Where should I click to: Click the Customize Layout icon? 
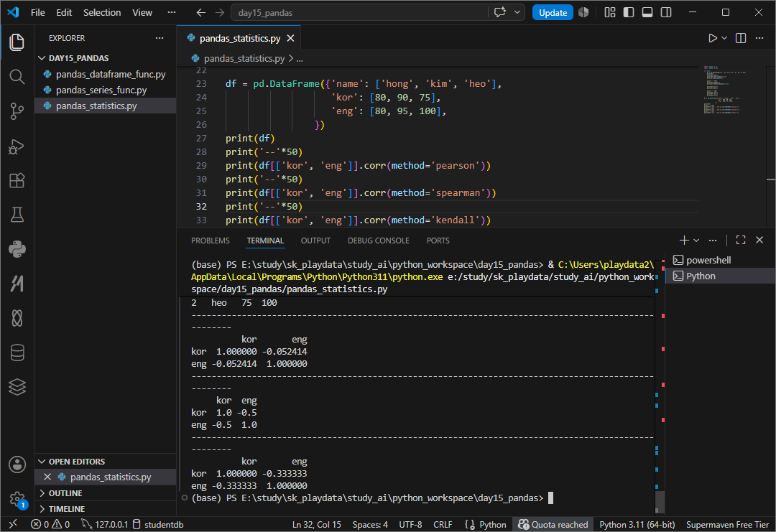pos(610,12)
